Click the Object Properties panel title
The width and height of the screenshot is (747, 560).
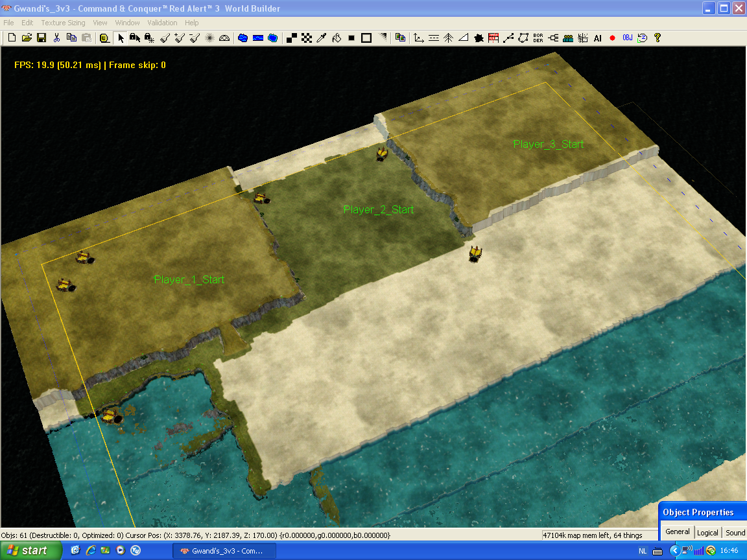point(698,513)
